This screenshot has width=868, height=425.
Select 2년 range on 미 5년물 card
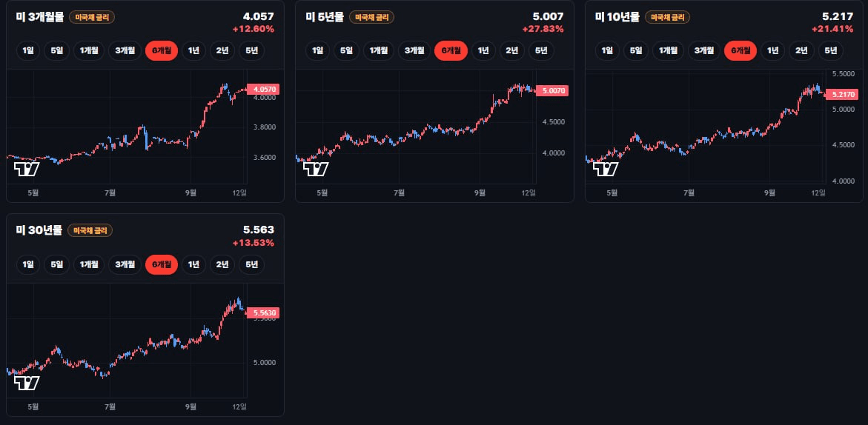tap(511, 51)
